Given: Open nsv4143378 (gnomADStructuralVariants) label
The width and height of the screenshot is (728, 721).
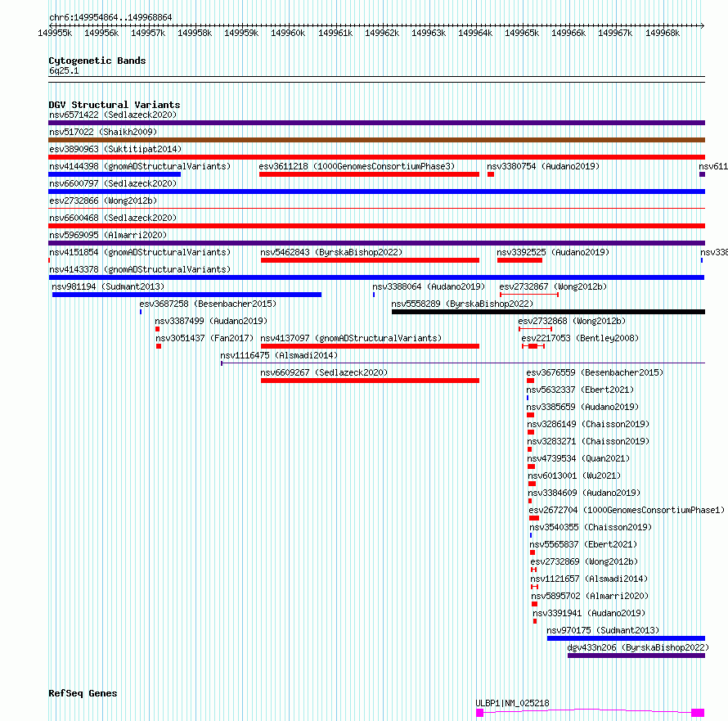Looking at the screenshot, I should click(140, 269).
